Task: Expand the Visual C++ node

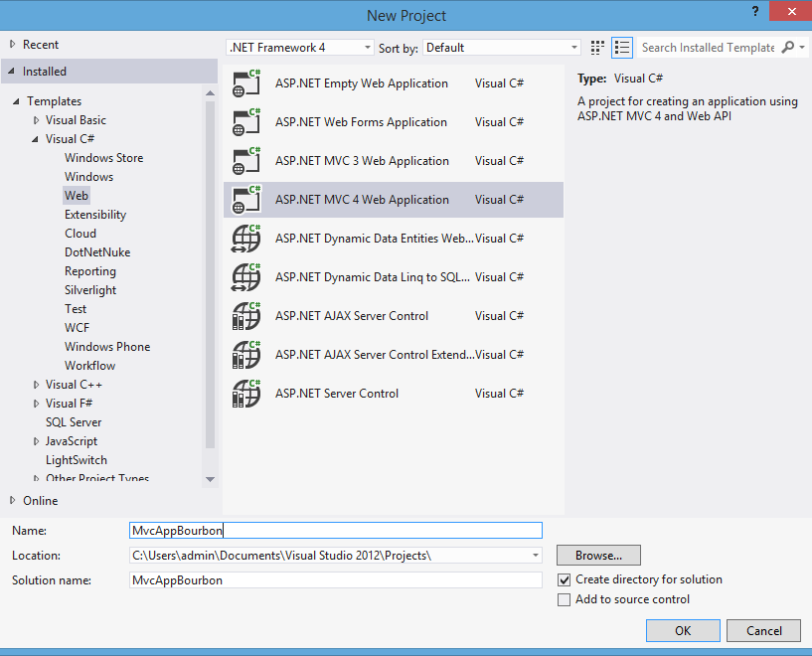Action: coord(36,385)
